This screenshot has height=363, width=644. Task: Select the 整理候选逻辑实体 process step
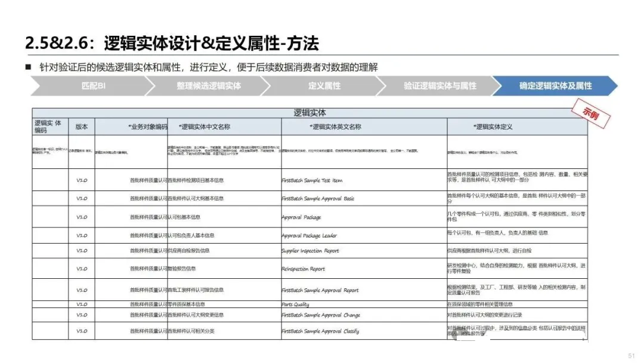coord(208,86)
